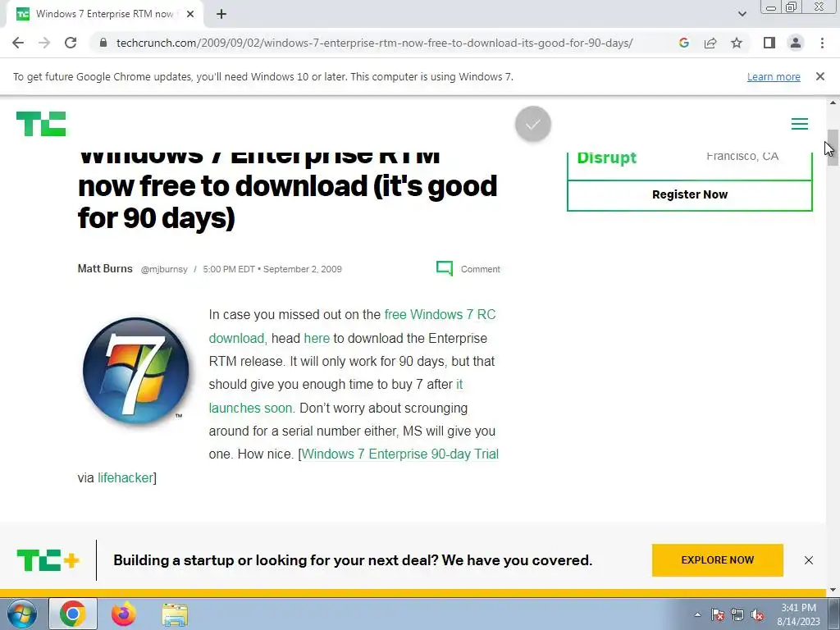
Task: Open Windows Explorer from the taskbar
Action: [175, 614]
